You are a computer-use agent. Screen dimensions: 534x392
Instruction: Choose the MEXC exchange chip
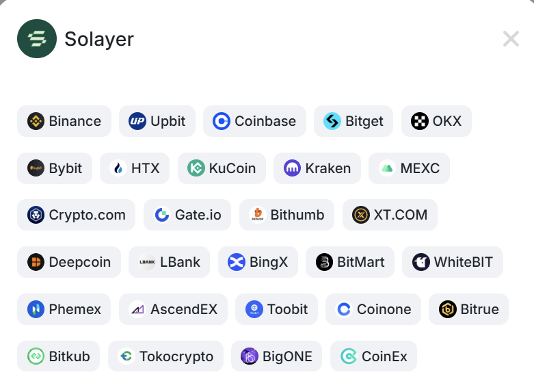(x=409, y=168)
